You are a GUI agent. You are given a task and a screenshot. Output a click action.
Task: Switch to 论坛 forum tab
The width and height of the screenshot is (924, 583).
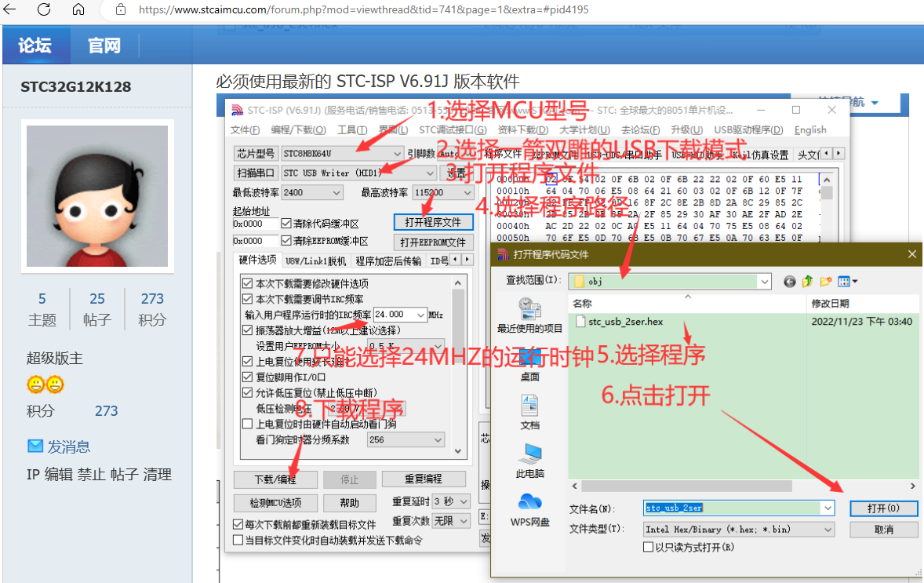click(36, 45)
